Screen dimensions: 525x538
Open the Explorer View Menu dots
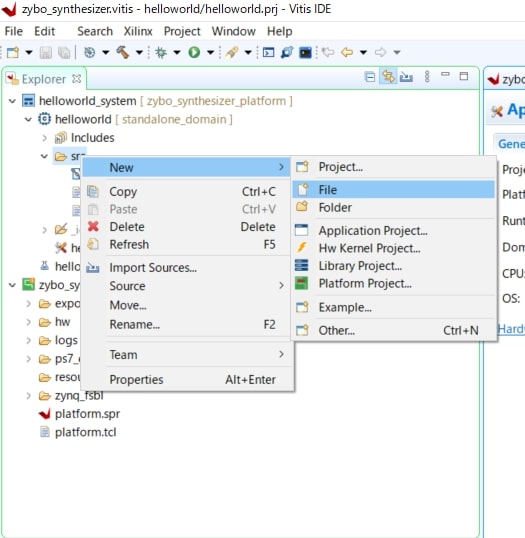pos(427,77)
